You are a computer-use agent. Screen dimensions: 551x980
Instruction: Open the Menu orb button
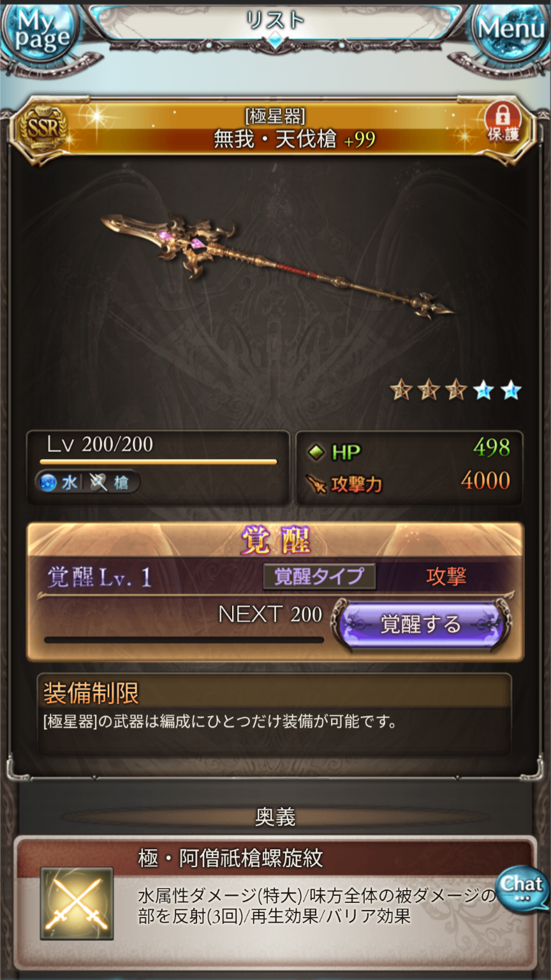(x=511, y=31)
